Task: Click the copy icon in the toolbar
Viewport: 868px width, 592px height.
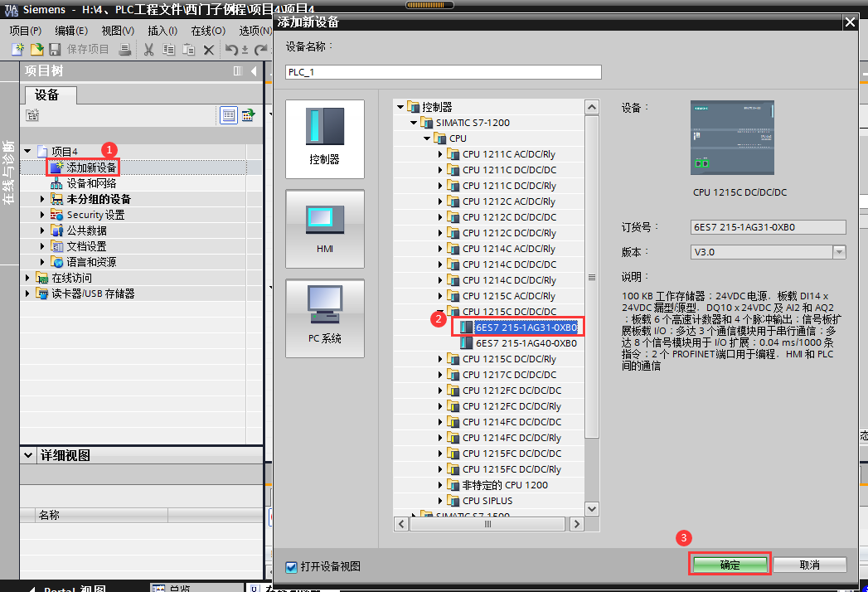Action: pos(169,49)
